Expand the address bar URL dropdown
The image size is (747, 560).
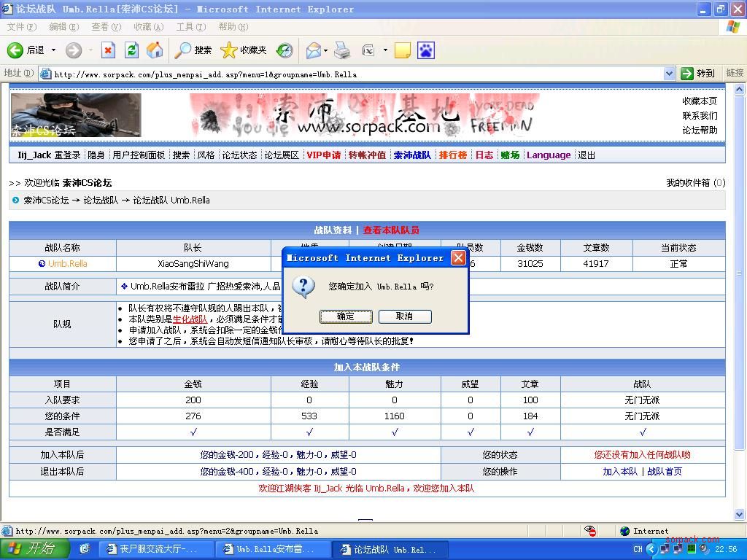[669, 74]
